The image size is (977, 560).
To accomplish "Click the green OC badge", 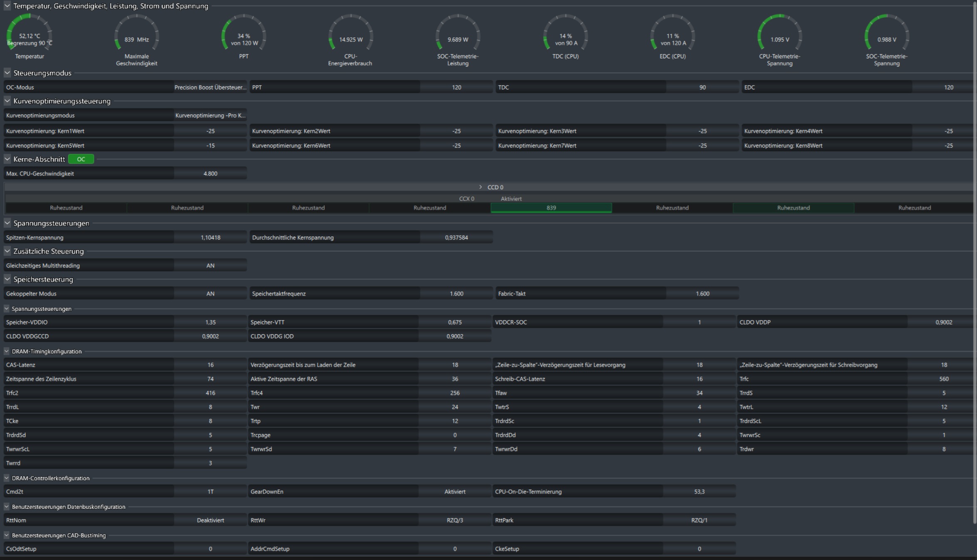I will (81, 159).
